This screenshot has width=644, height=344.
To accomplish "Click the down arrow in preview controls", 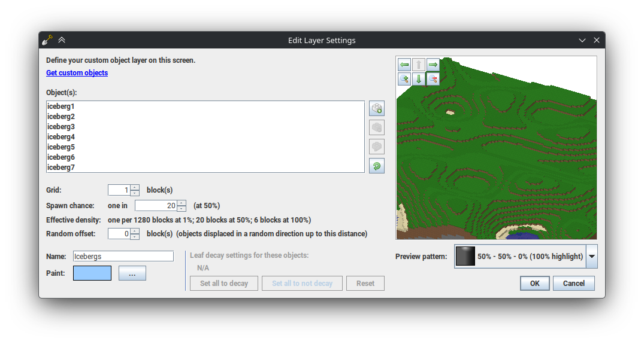I will [419, 79].
